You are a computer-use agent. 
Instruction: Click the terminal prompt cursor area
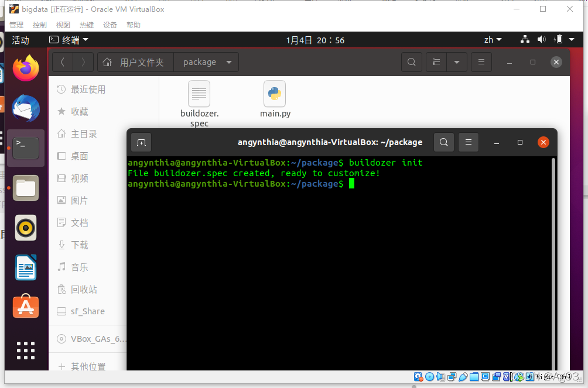(351, 184)
